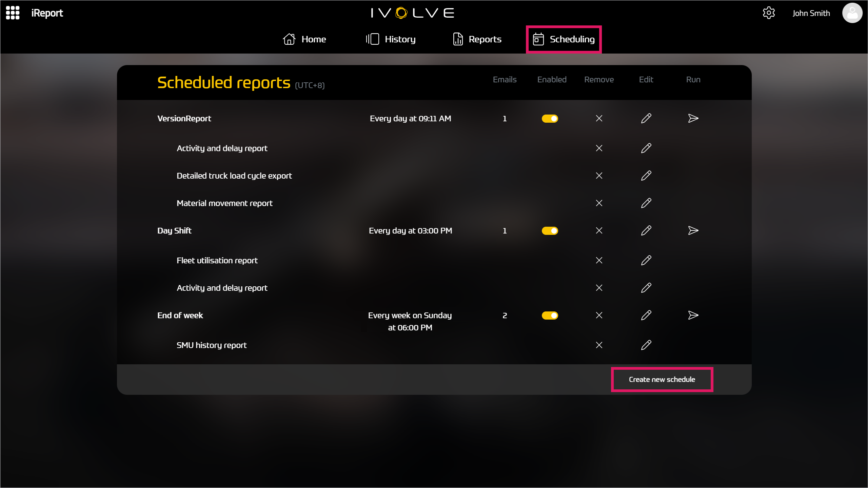Image resolution: width=868 pixels, height=488 pixels.
Task: Remove the End of week schedule
Action: 599,315
